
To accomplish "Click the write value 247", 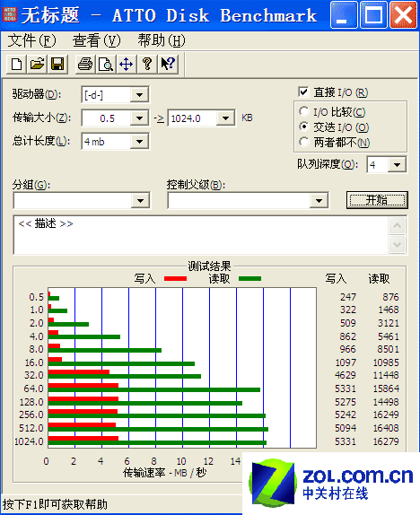I will [x=348, y=297].
